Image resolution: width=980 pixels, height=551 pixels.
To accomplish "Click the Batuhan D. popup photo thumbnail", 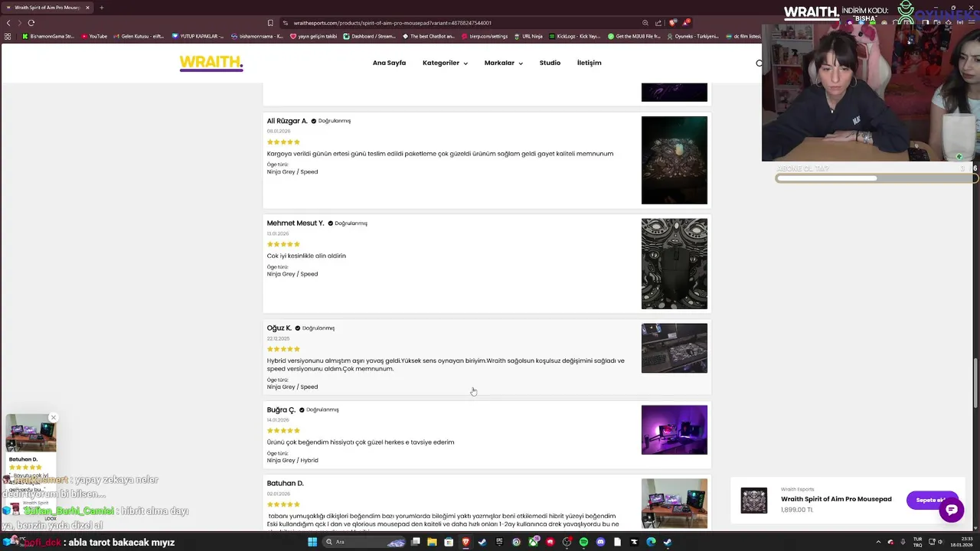I will coord(31,435).
